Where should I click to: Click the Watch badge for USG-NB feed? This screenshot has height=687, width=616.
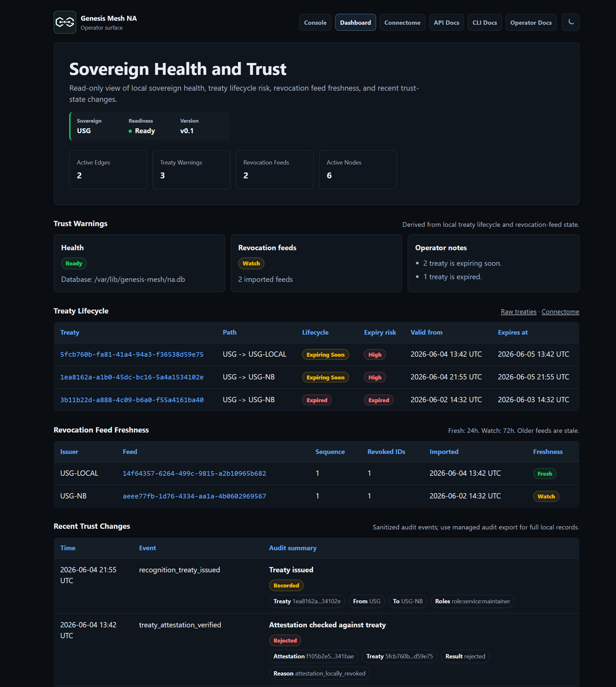point(546,497)
